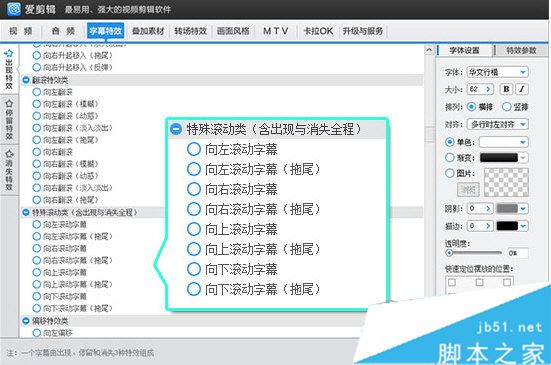
Task: Open the 卡拉OK tab
Action: click(318, 31)
